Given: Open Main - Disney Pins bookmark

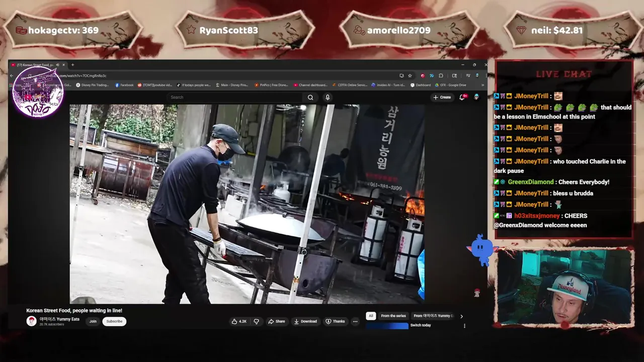Looking at the screenshot, I should pyautogui.click(x=232, y=85).
